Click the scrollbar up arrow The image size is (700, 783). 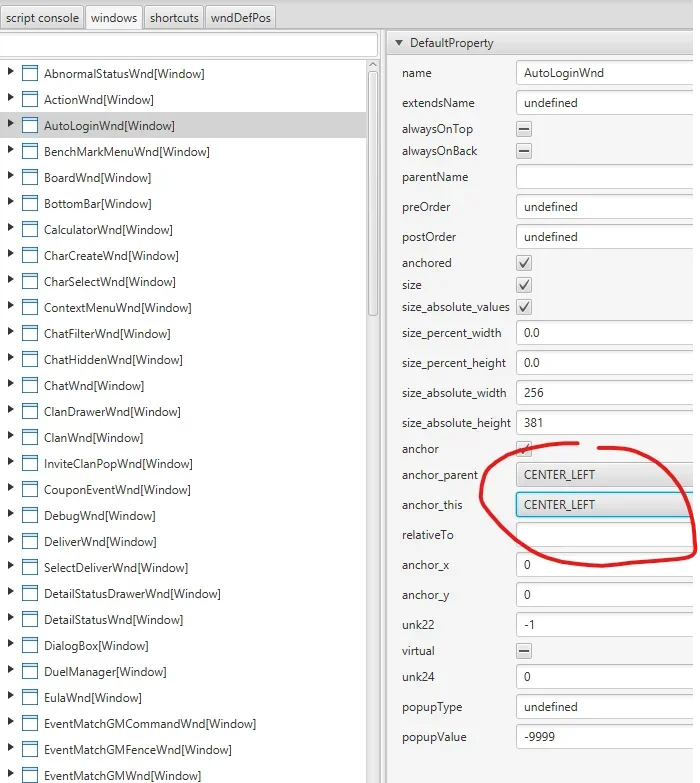[x=372, y=64]
